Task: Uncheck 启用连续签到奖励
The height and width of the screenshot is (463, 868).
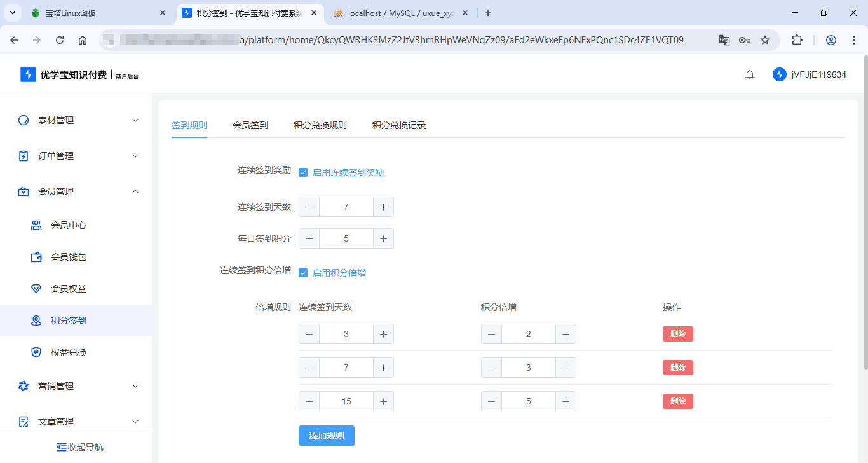Action: (x=303, y=172)
